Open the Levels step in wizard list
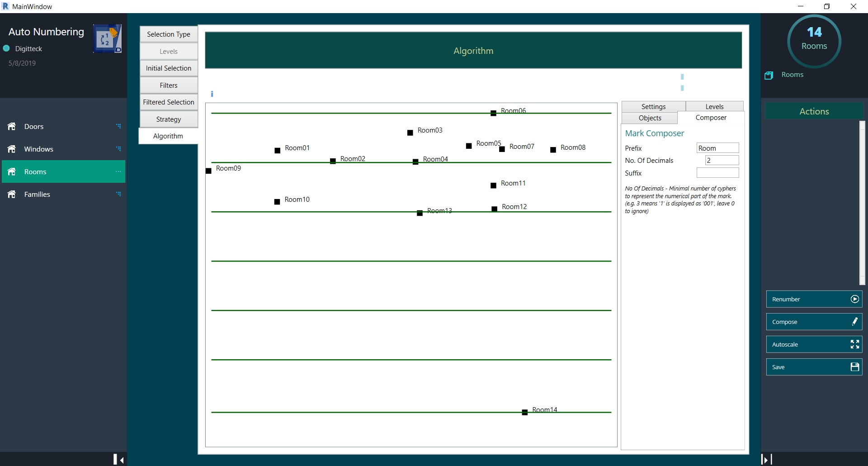 click(169, 52)
